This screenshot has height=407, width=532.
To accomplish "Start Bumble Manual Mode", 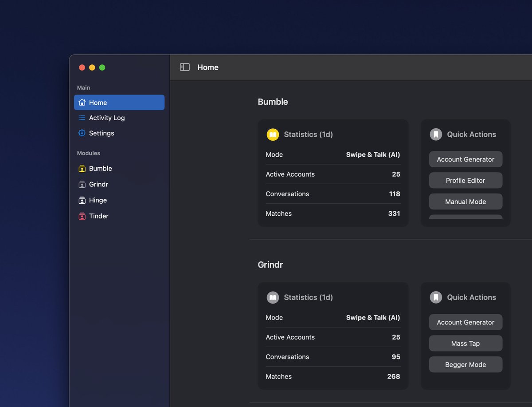I will (465, 202).
